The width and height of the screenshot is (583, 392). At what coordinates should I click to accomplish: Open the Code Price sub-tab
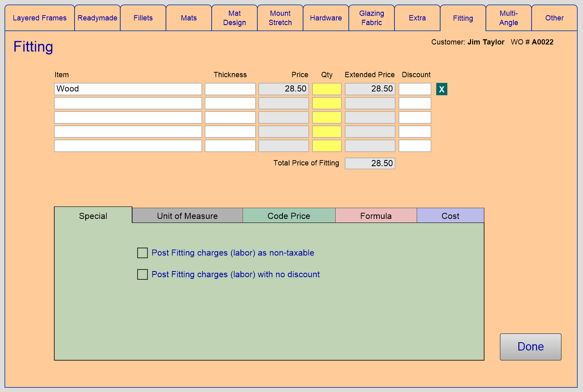289,216
